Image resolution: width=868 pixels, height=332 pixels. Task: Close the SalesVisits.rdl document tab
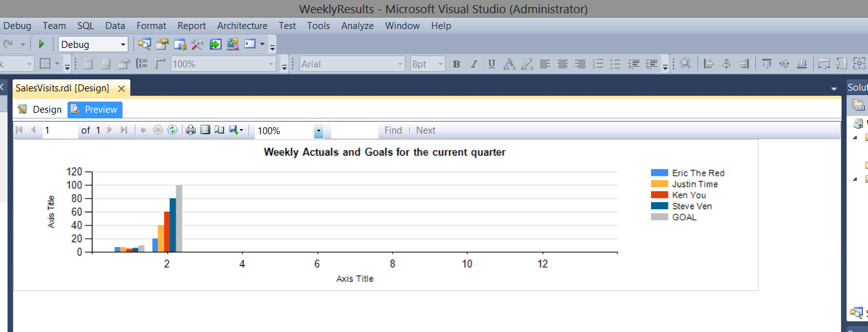click(x=121, y=88)
